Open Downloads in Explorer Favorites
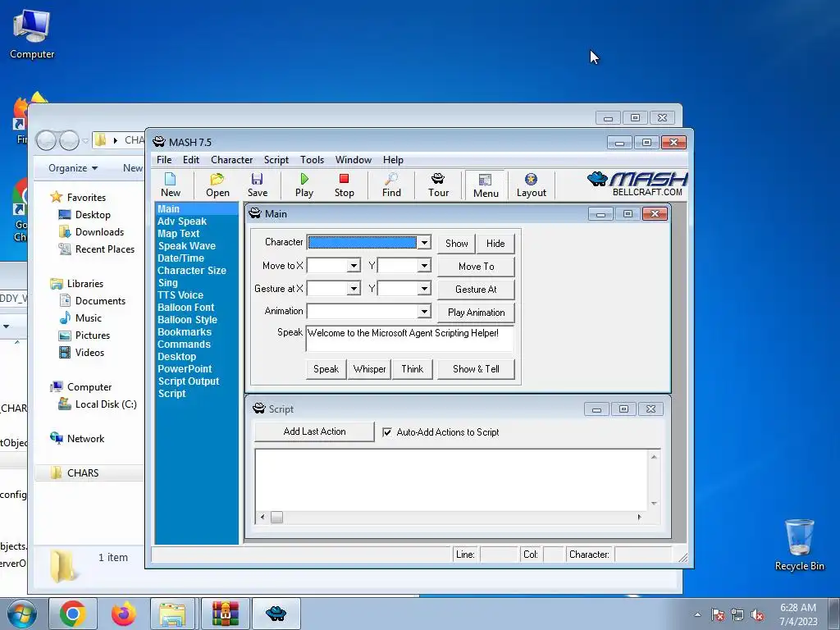The height and width of the screenshot is (630, 840). coord(99,232)
